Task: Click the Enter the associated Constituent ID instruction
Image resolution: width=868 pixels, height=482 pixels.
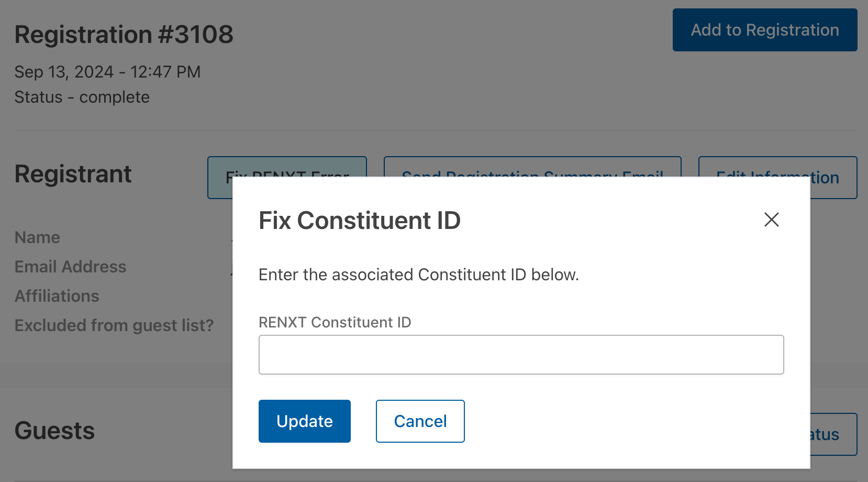Action: (x=419, y=275)
